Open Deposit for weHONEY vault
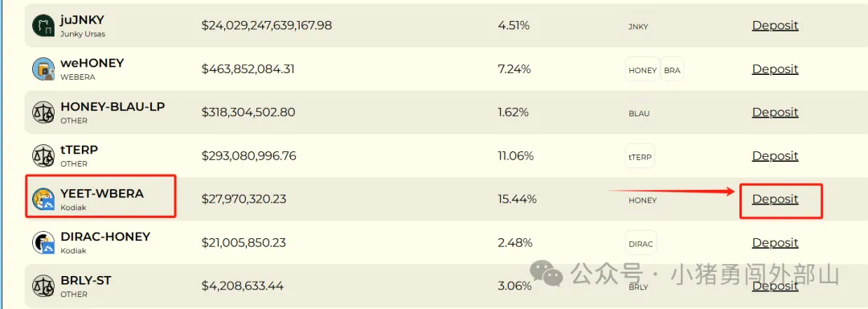Screen dimensions: 868x309 [x=775, y=68]
